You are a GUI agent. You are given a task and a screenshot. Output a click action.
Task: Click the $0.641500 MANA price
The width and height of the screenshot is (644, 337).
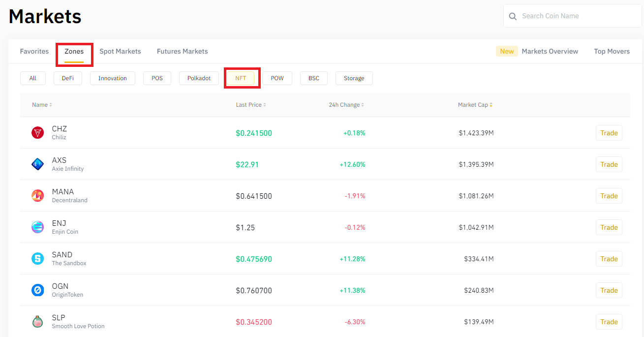coord(254,196)
